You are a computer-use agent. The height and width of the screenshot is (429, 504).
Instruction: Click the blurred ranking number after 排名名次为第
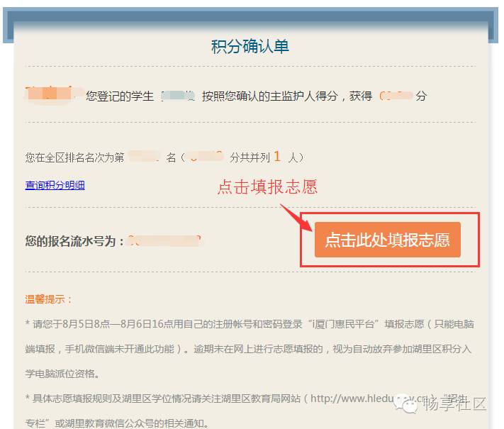(144, 157)
